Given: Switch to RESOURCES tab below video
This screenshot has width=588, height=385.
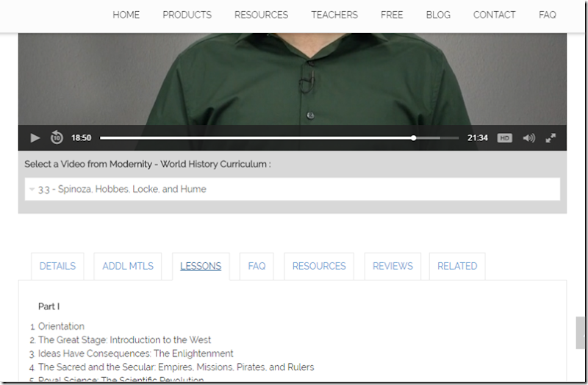Looking at the screenshot, I should point(319,266).
